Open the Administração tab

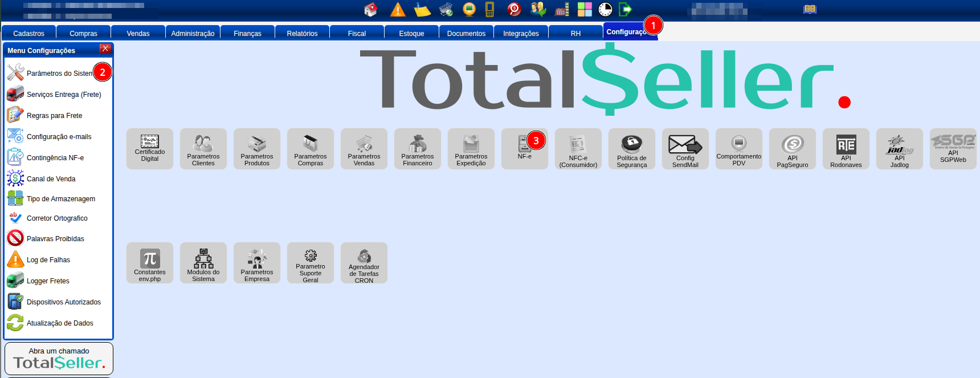[193, 33]
